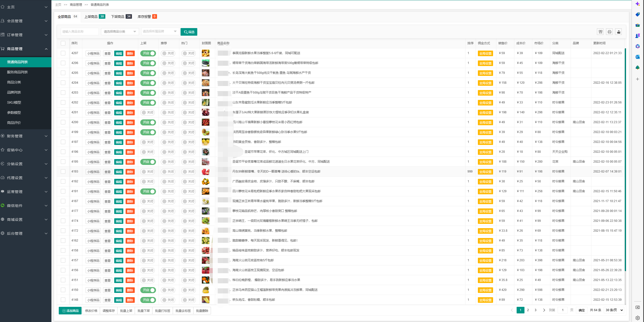Open browser sidebar settings gear icon
Screen dimensions: 644x322
coord(638,318)
